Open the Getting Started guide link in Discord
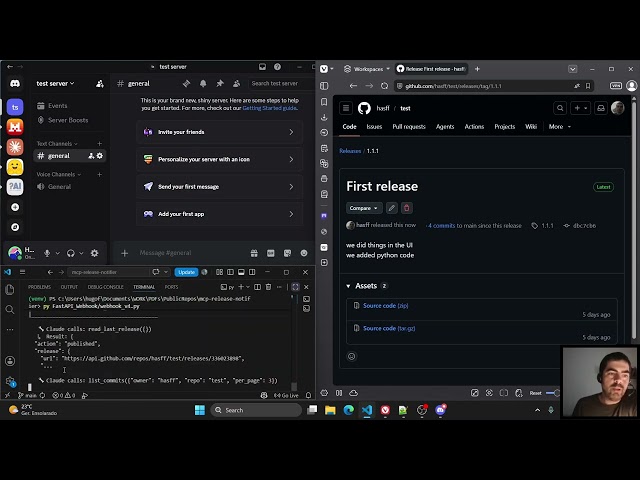Viewport: 640px width, 480px height. (270, 108)
